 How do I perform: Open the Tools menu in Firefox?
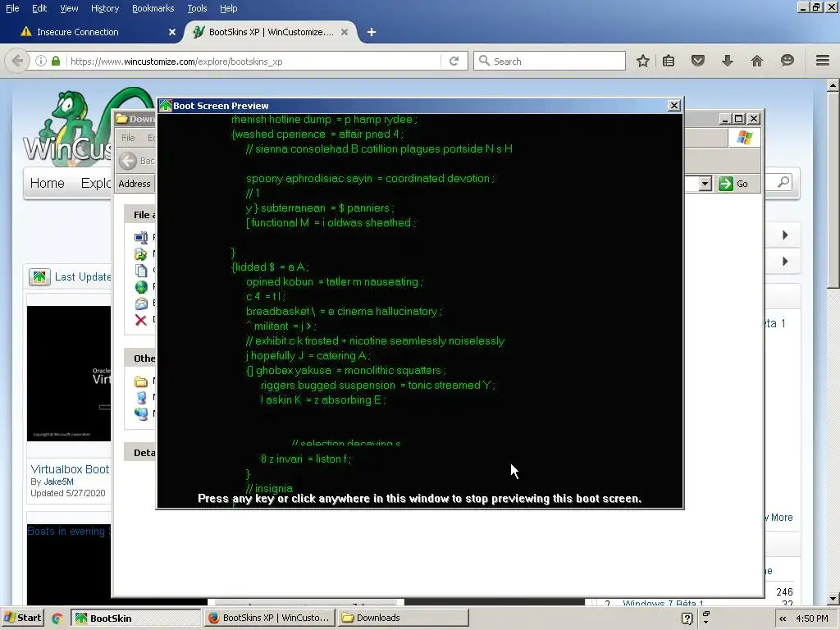point(197,8)
